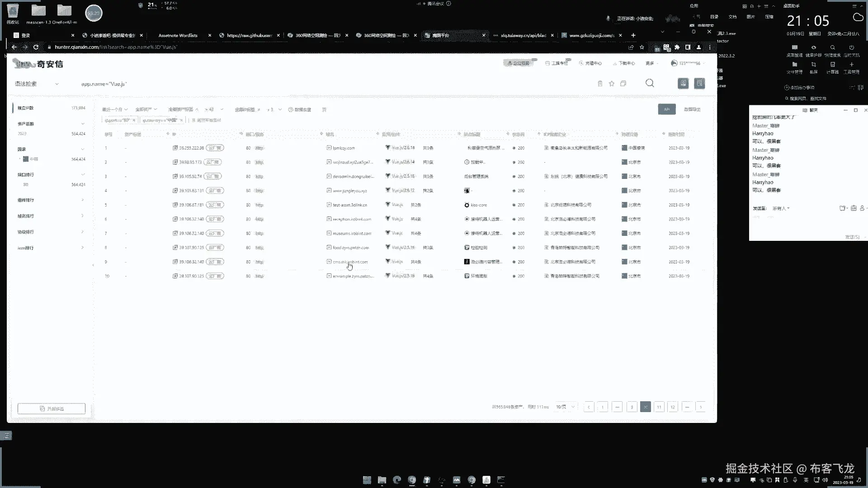The height and width of the screenshot is (488, 868).
Task: Click the API button
Action: pos(666,109)
